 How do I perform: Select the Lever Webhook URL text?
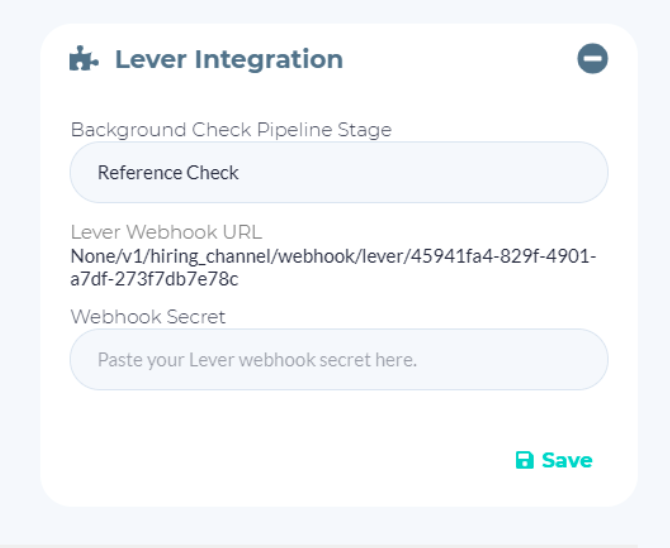(x=333, y=268)
